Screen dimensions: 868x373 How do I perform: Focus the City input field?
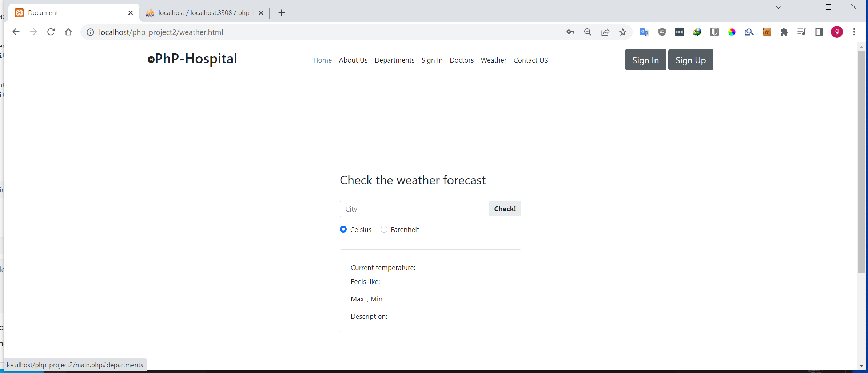click(414, 209)
